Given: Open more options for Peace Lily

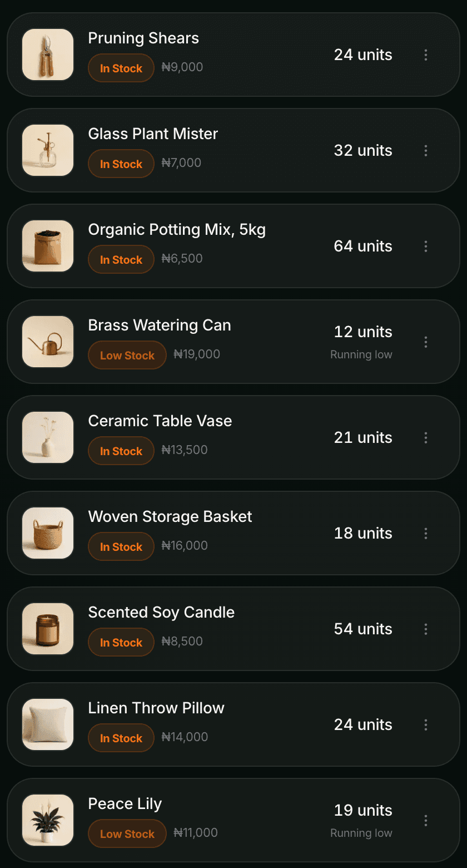Looking at the screenshot, I should 426,820.
